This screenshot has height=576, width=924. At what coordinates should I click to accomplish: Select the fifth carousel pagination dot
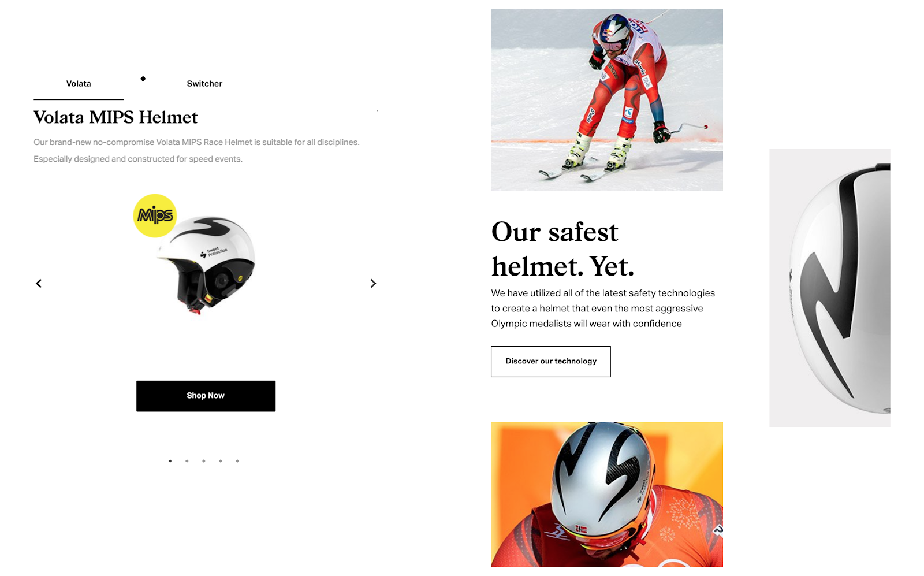237,461
